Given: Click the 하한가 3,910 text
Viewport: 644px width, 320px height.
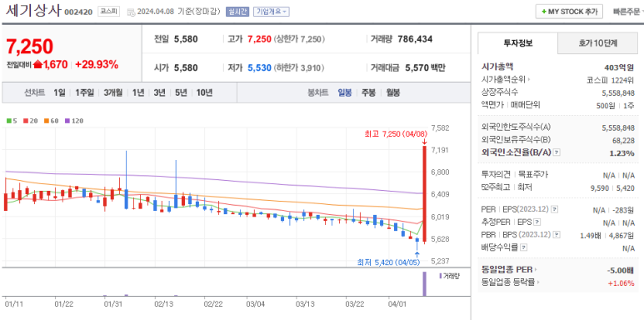Looking at the screenshot, I should pos(299,67).
